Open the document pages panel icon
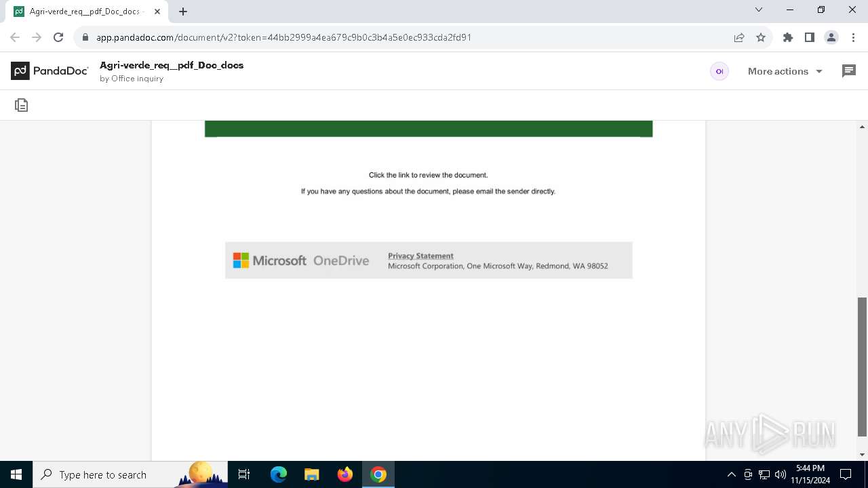This screenshot has width=868, height=488. pos(22,105)
